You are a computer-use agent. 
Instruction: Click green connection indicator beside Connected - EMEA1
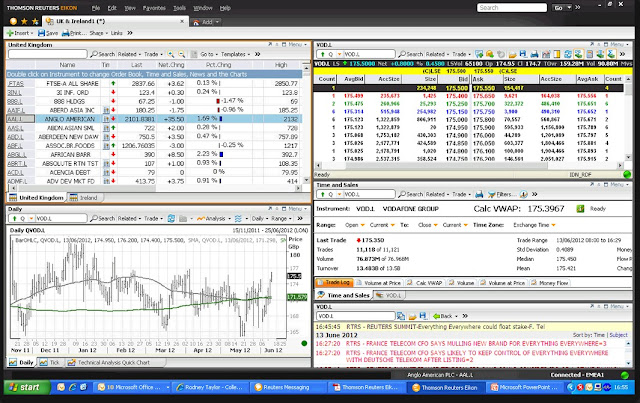coord(624,375)
